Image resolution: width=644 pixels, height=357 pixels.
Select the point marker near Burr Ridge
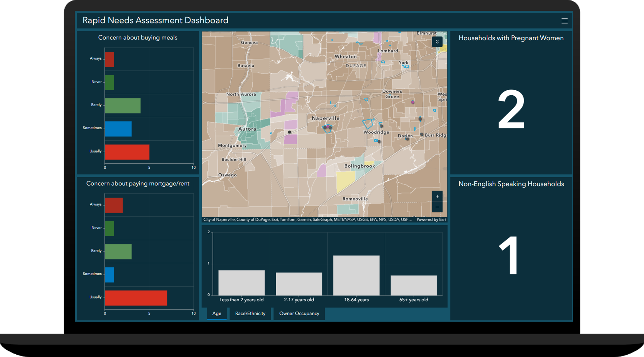coord(422,135)
